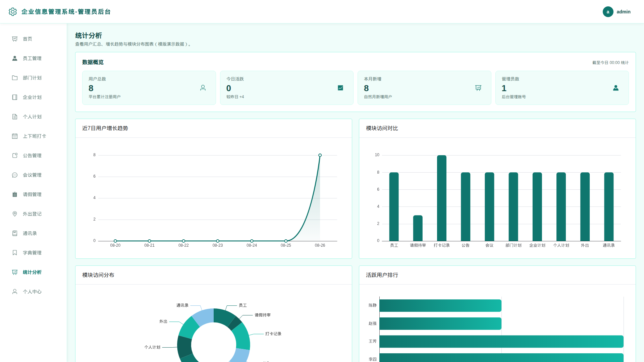Viewport: 644px width, 362px height.
Task: Click the 后台管理账号 caption
Action: pos(514,97)
